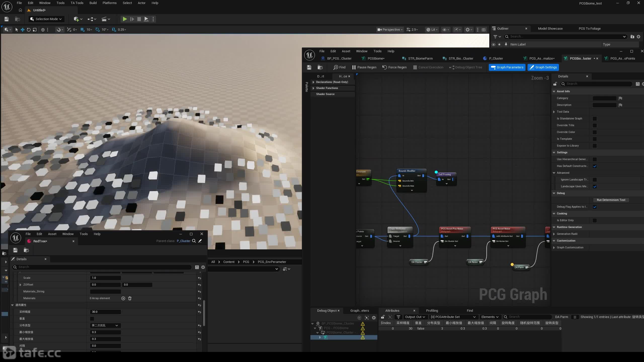This screenshot has width=644, height=362.
Task: Select the translate (move) gizmo tool
Action: (x=22, y=30)
